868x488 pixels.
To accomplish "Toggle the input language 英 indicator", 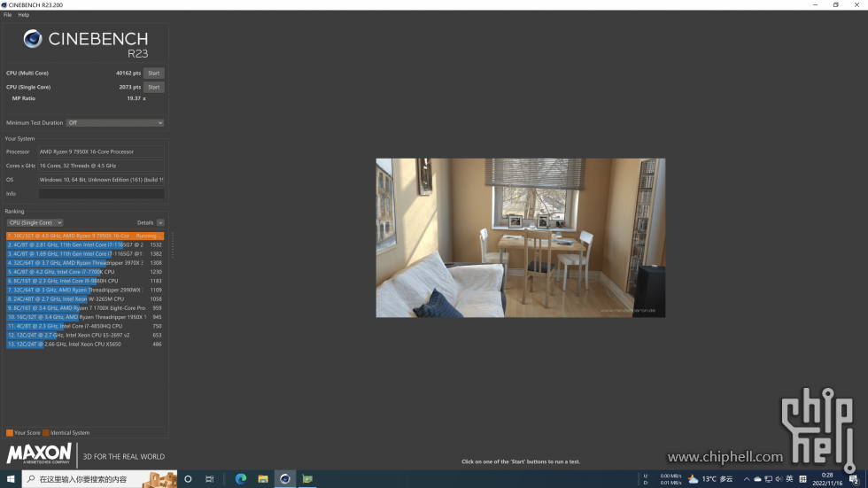I will click(x=790, y=479).
